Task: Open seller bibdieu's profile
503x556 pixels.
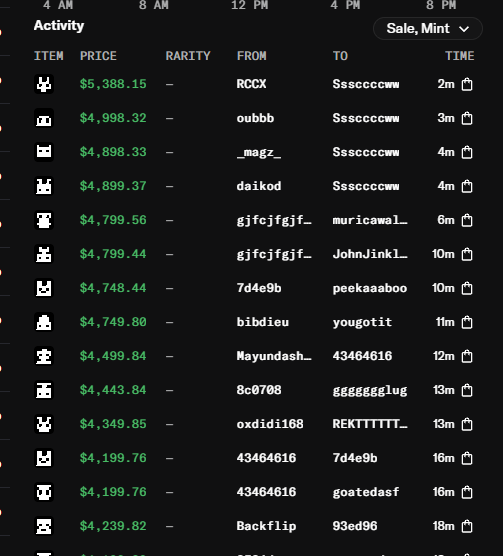Action: click(x=263, y=322)
